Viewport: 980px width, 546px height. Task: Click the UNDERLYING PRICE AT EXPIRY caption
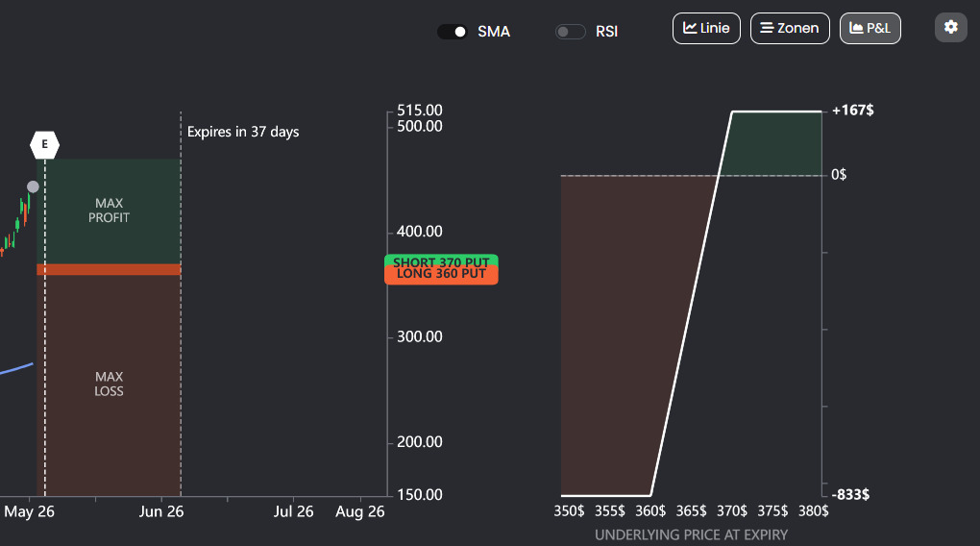pyautogui.click(x=691, y=534)
